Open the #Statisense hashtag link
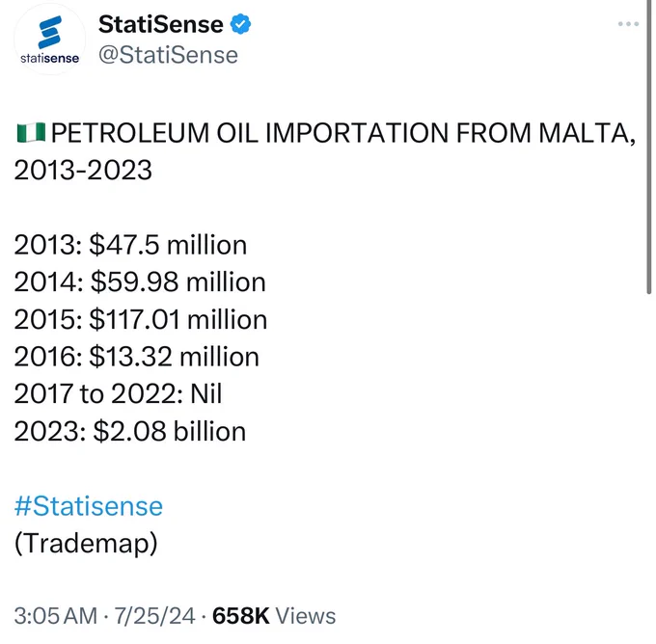The width and height of the screenshot is (656, 644). 89,506
